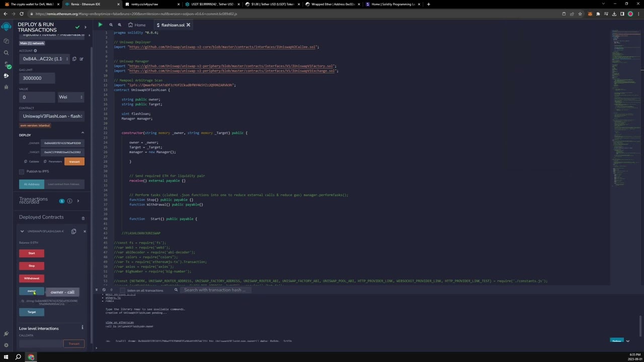Select the flashloan.sol editor tab
Image resolution: width=644 pixels, height=362 pixels.
pos(172,25)
